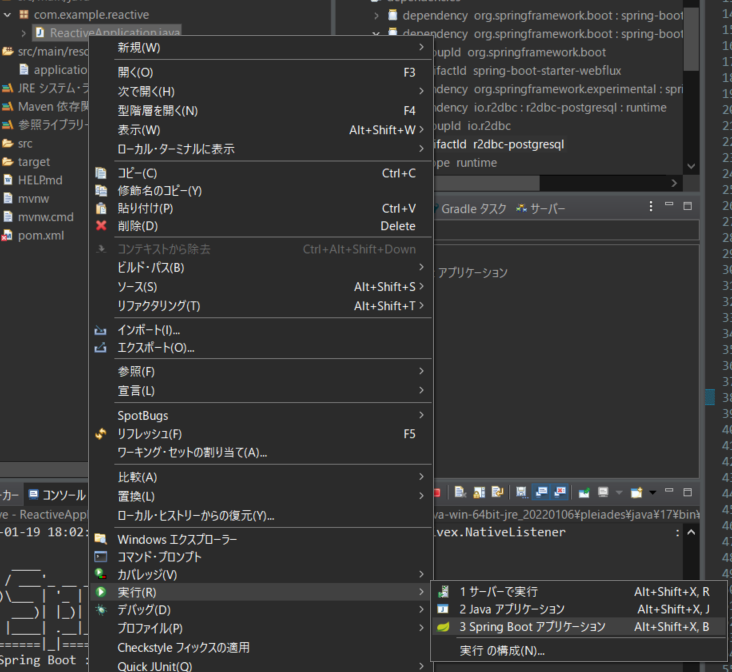Select HELP.md file in the explorer

[40, 180]
